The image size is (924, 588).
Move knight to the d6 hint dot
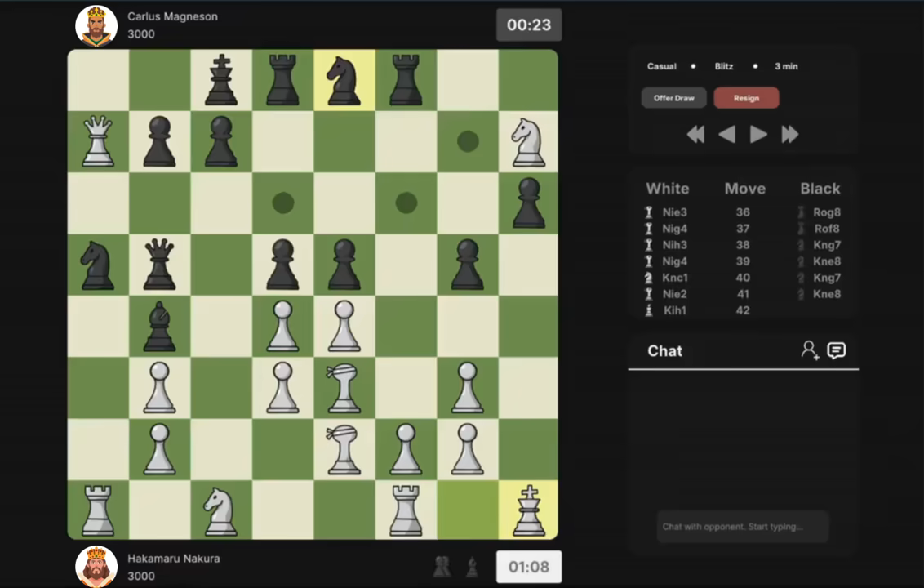tap(283, 203)
